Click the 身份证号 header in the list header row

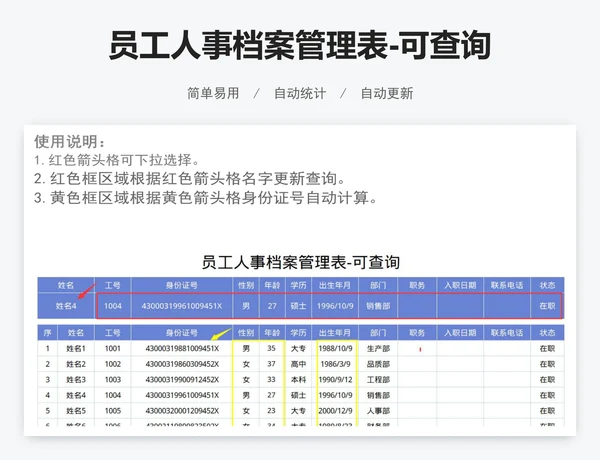182,333
